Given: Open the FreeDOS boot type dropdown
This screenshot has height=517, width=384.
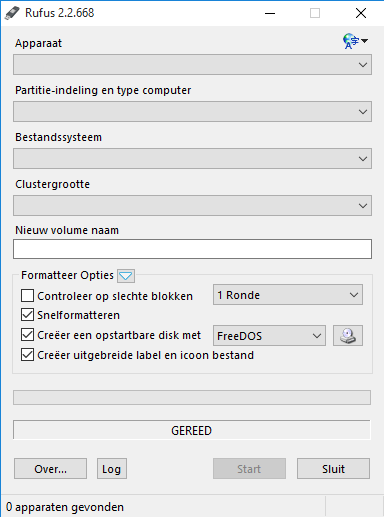Looking at the screenshot, I should [269, 335].
